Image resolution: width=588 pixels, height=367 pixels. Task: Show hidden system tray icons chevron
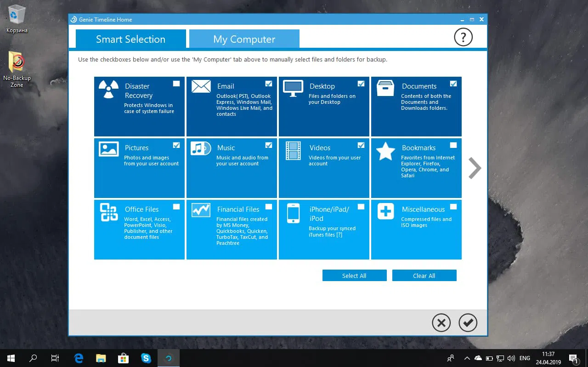(x=467, y=358)
